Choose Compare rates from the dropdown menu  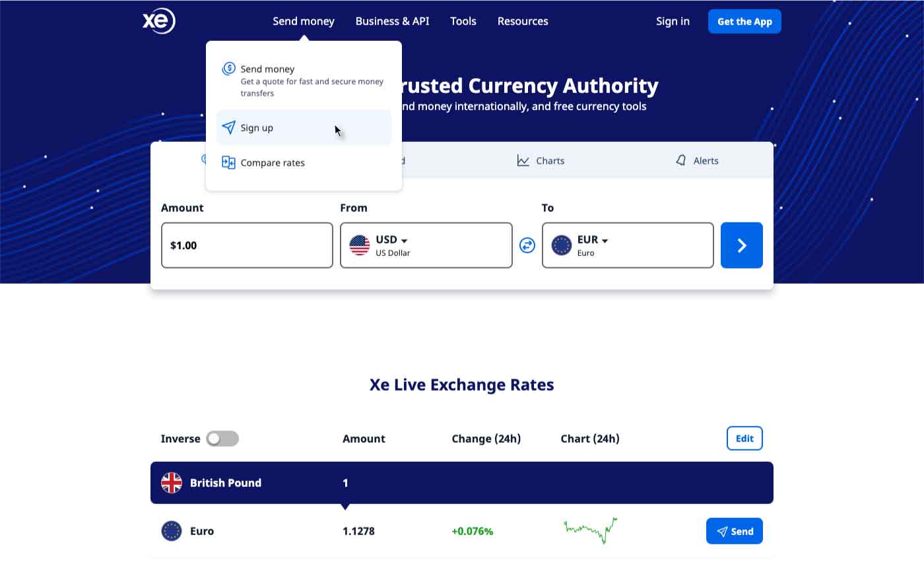(273, 162)
